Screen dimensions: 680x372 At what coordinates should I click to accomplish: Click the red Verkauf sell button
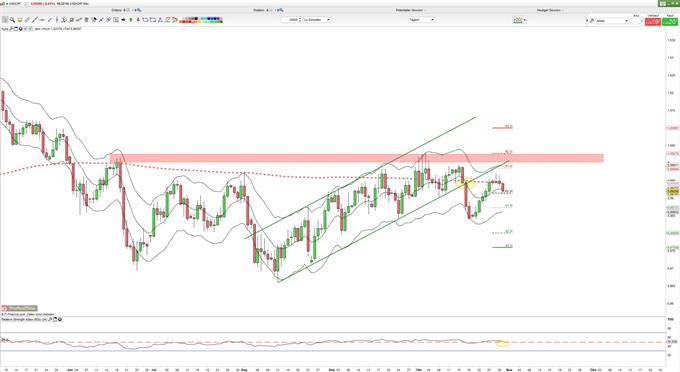click(x=653, y=21)
